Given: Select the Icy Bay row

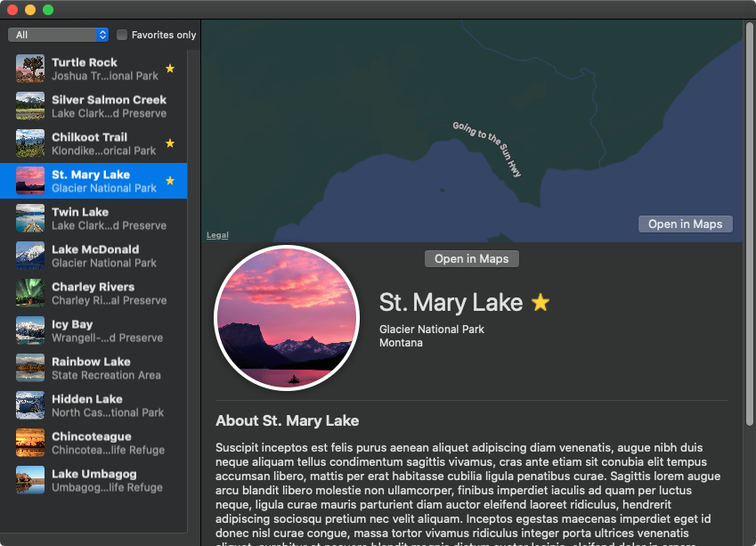Looking at the screenshot, I should pyautogui.click(x=93, y=330).
